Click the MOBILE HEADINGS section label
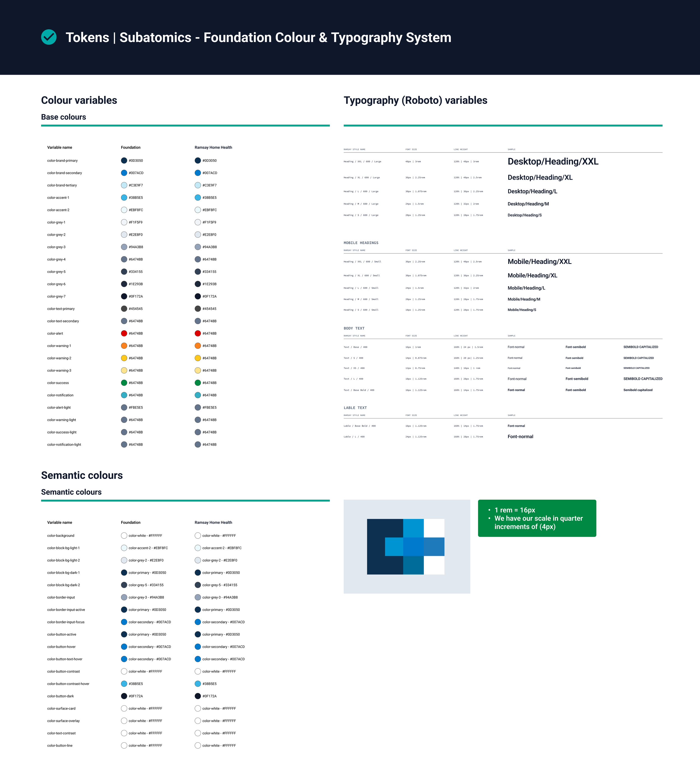700x784 pixels. coord(361,243)
